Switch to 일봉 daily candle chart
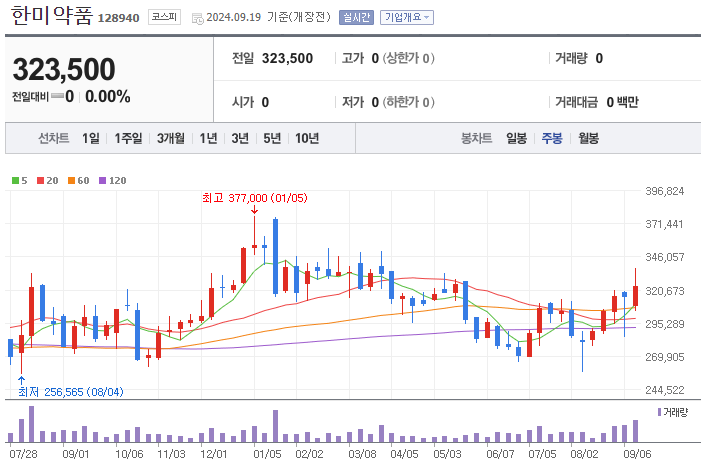 tap(516, 138)
